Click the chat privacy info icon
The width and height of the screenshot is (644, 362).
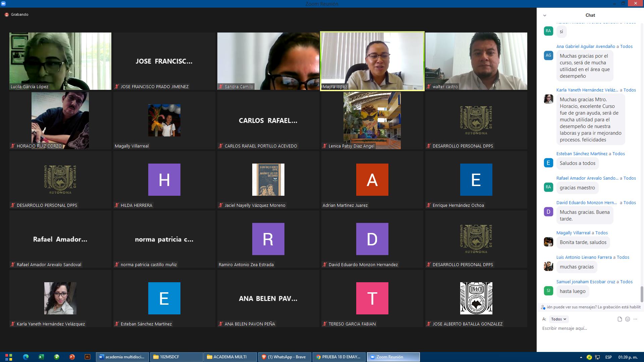[x=543, y=307]
